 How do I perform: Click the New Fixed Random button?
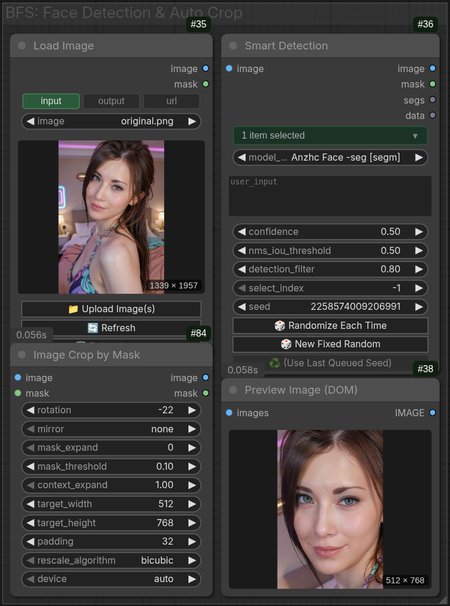(331, 344)
